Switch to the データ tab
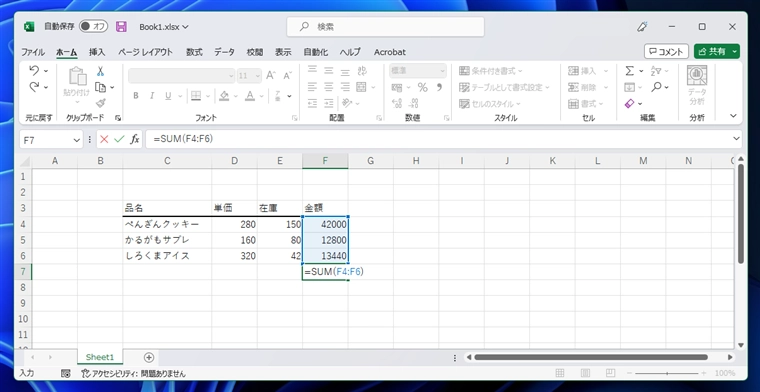The image size is (760, 392). tap(224, 52)
